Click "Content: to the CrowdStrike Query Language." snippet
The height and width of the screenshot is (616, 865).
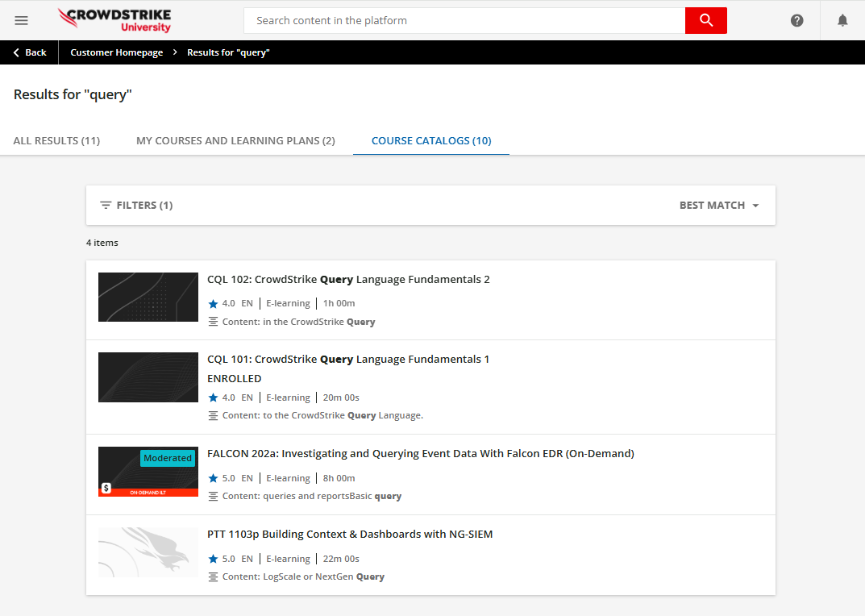point(322,415)
